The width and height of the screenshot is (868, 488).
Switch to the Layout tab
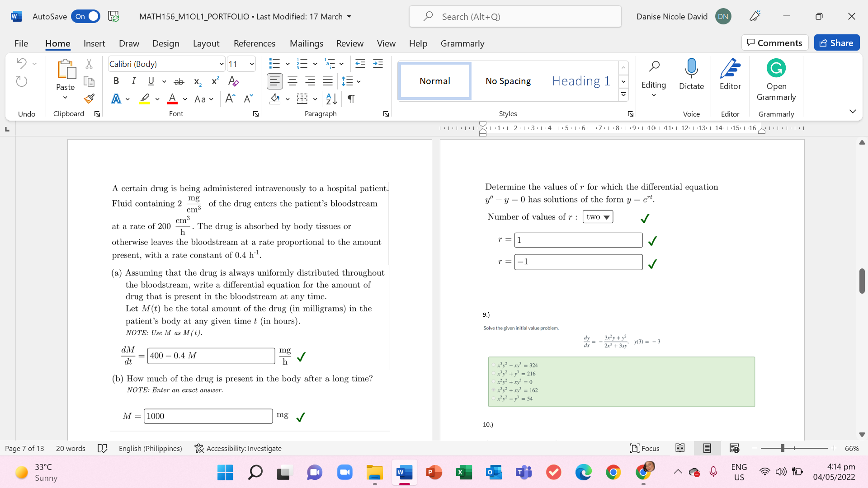point(206,43)
